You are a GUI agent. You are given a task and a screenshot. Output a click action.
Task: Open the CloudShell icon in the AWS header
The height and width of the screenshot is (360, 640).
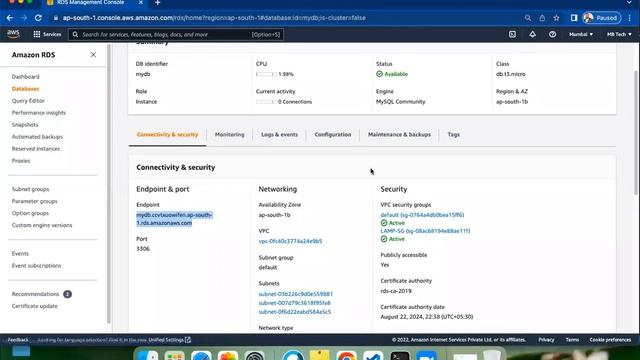(x=512, y=34)
